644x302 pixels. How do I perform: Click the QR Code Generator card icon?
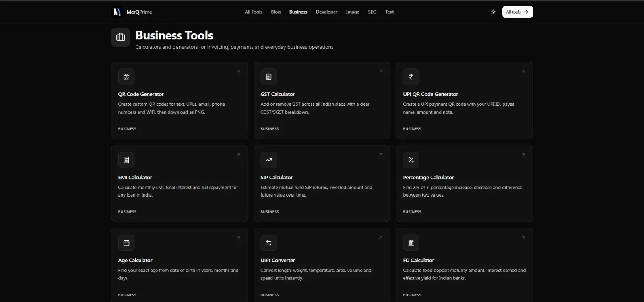126,77
